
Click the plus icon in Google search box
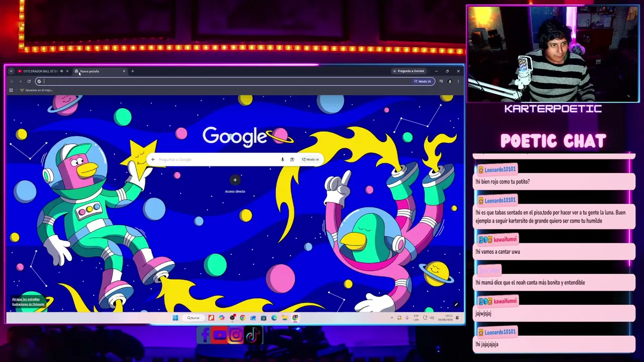(x=153, y=160)
